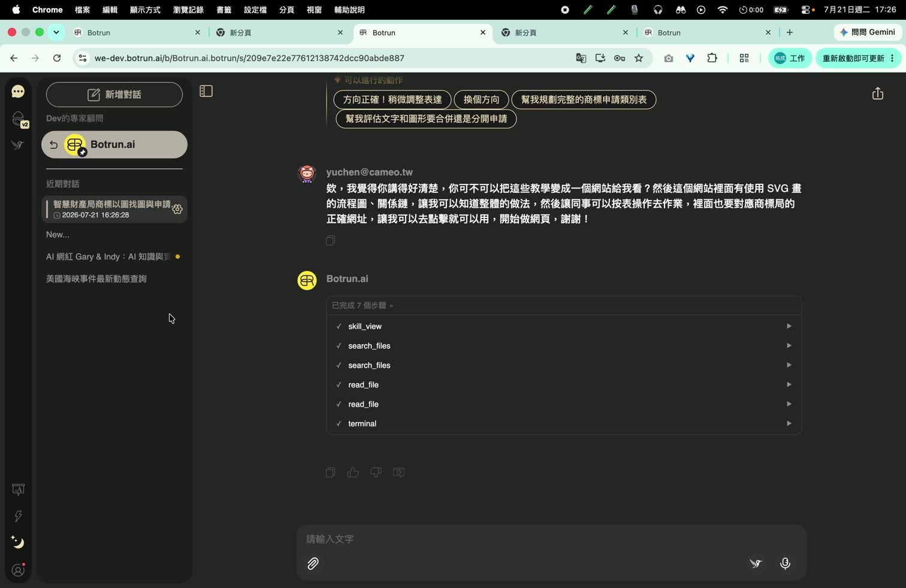Click the back arrow on Botrun.ai advisor
Screen dimensions: 906x588
(53, 145)
